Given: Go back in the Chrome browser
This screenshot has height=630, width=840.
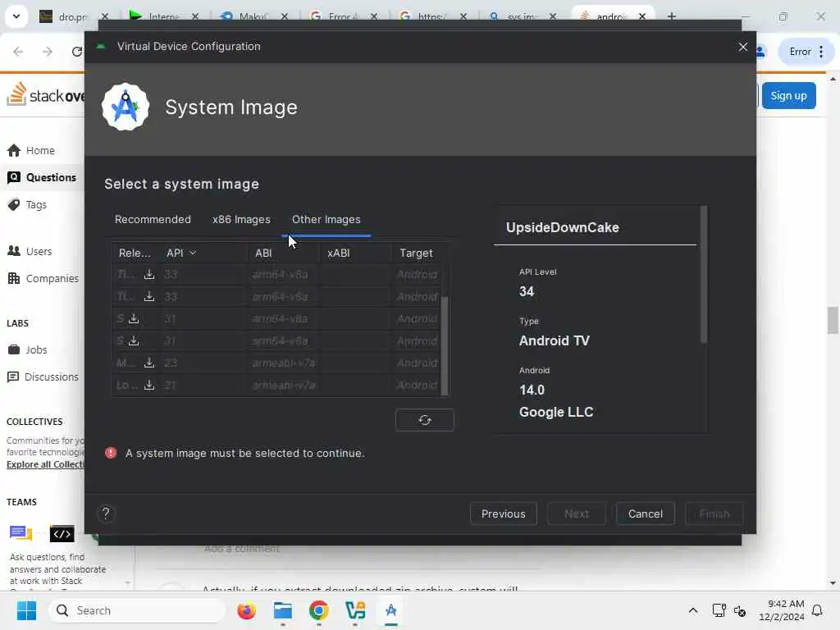Looking at the screenshot, I should coord(18,52).
